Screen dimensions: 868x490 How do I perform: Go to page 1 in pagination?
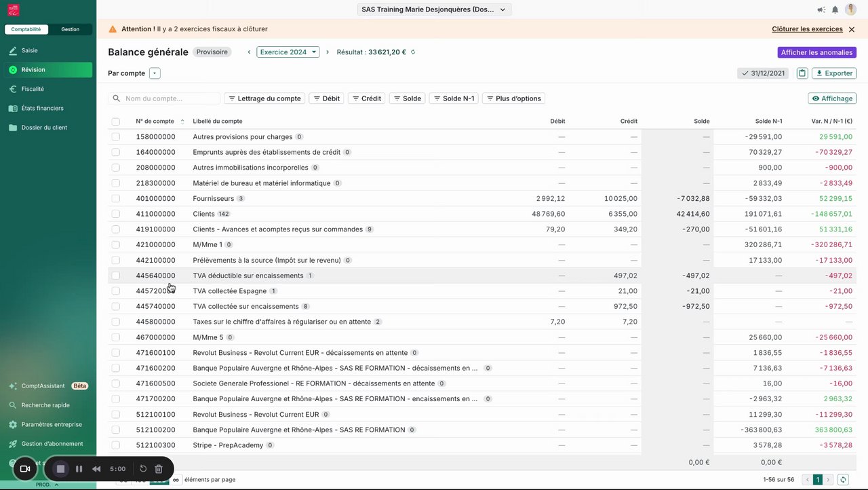[x=818, y=480]
